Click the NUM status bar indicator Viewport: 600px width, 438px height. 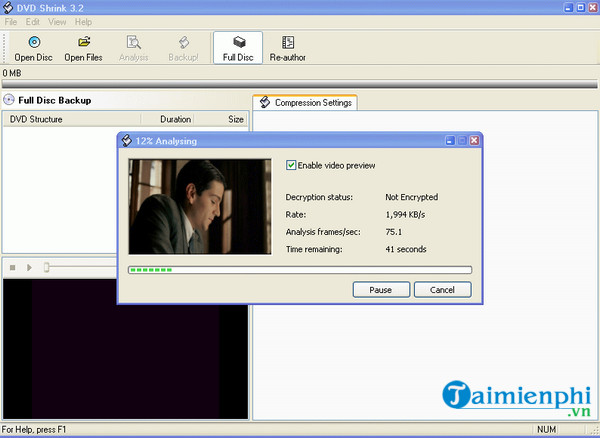[x=546, y=430]
